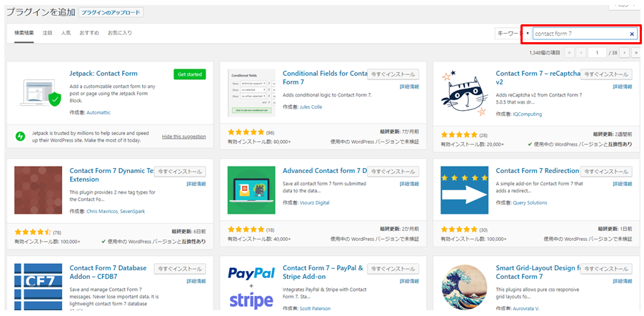
Task: Install Contact Form 7 Database Addon CFDB7
Action: 180,269
